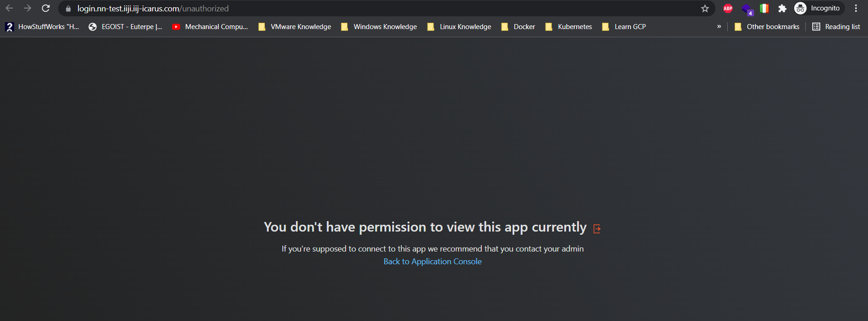868x321 pixels.
Task: Open the Docker bookmark folder
Action: coord(518,27)
